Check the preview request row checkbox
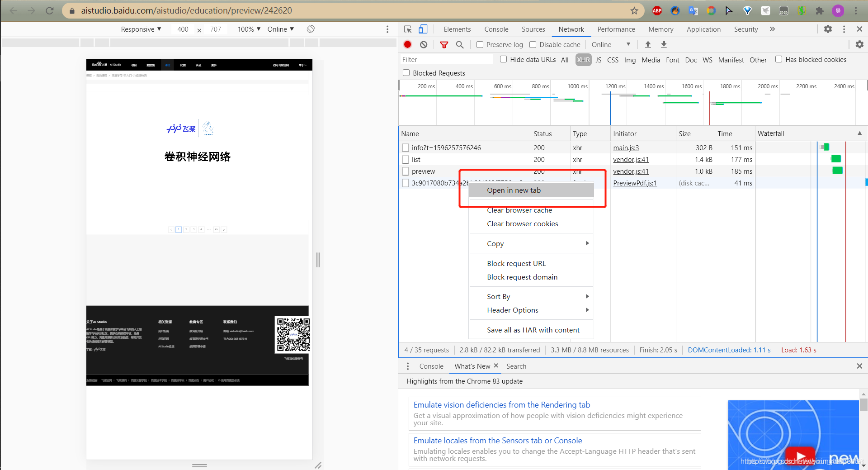This screenshot has height=470, width=868. (x=406, y=171)
